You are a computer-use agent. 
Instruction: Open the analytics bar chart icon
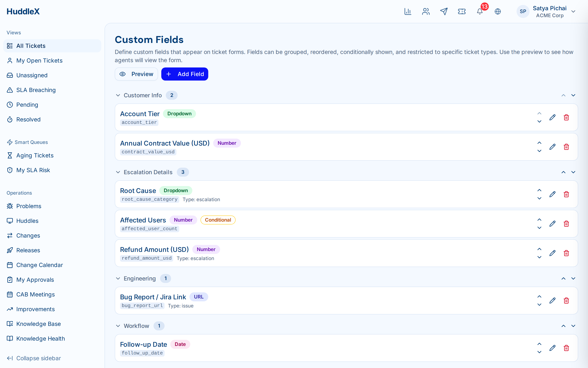408,11
